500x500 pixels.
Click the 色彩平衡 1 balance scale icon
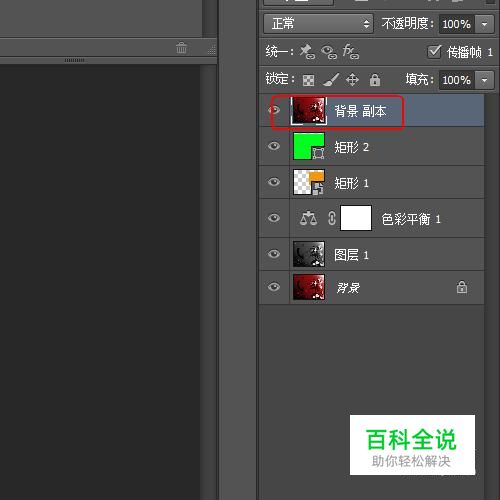point(308,218)
